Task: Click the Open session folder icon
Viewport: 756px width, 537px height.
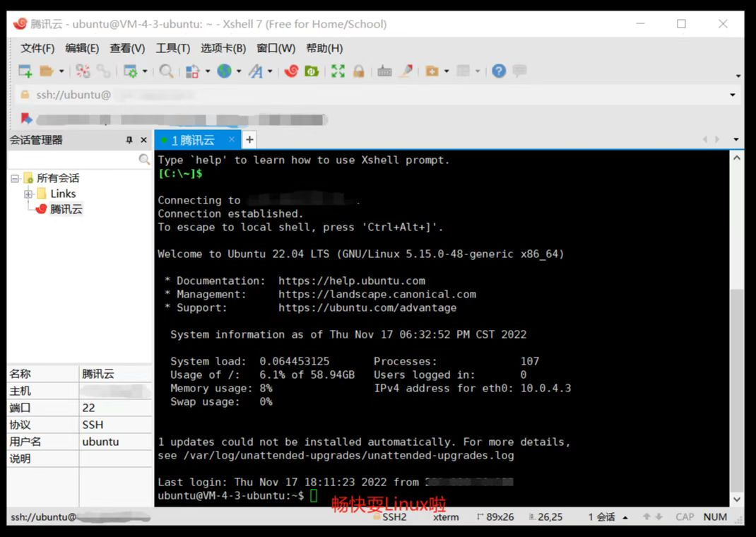Action: [x=47, y=71]
